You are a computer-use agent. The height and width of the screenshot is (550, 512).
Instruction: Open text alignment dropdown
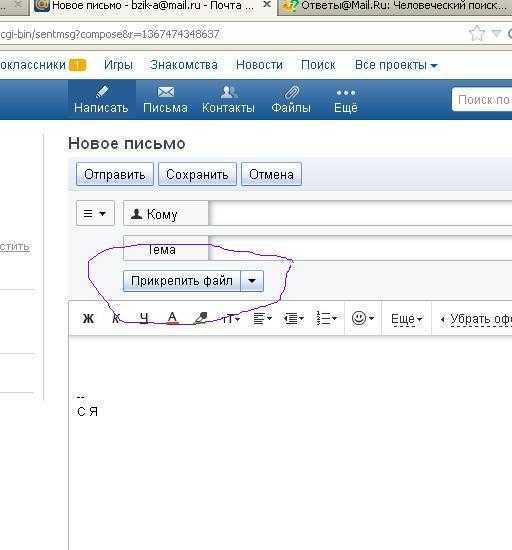point(262,319)
